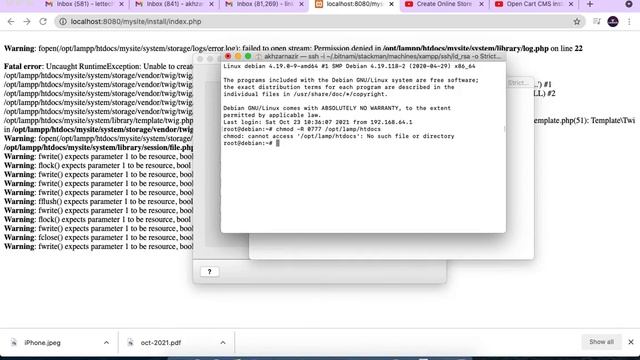This screenshot has width=640, height=360.
Task: Bookmark this page with the star
Action: pos(577,22)
